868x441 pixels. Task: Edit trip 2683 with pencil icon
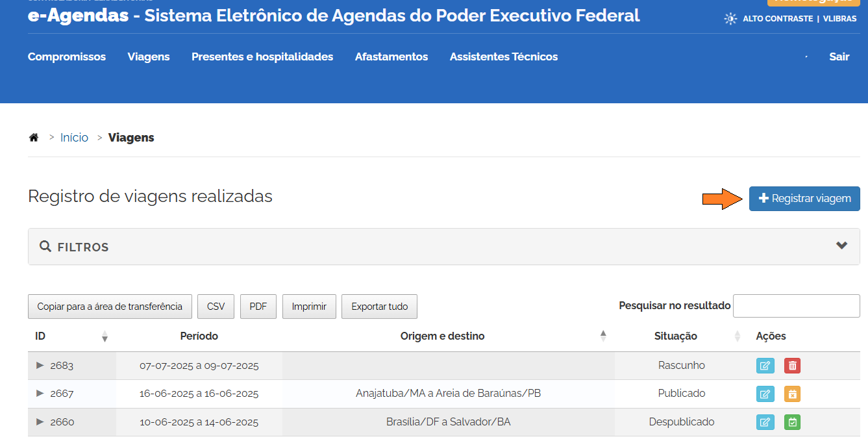(x=765, y=366)
